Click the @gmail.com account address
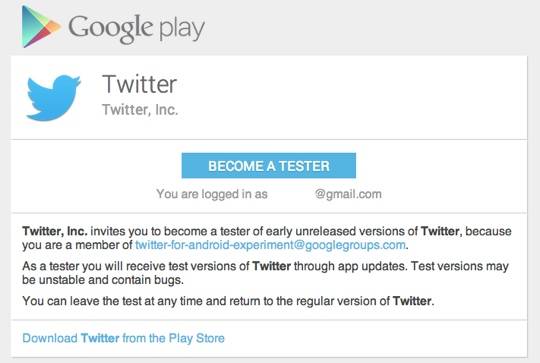Screen dimensions: 540x363 click(x=348, y=194)
